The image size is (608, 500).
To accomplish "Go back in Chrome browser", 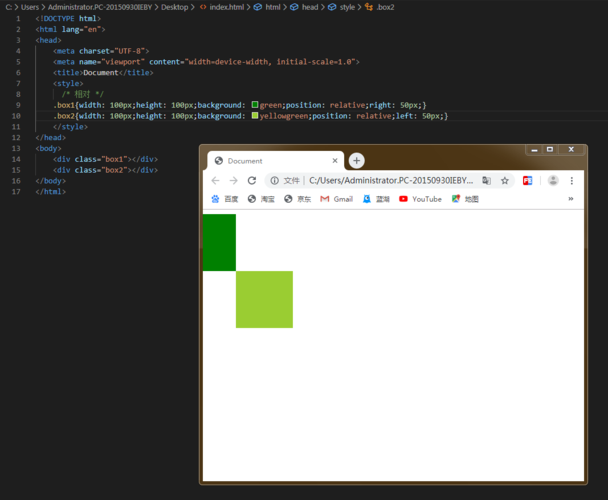I will pos(215,180).
